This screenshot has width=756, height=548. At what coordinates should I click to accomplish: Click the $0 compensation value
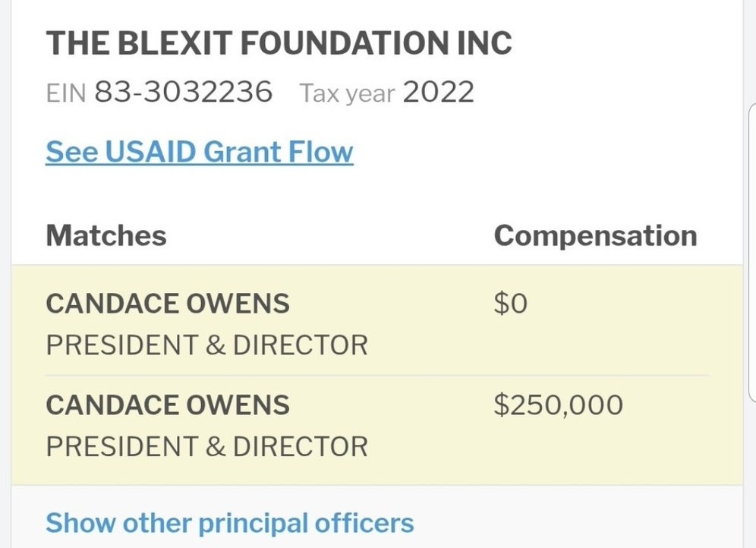[x=511, y=304]
